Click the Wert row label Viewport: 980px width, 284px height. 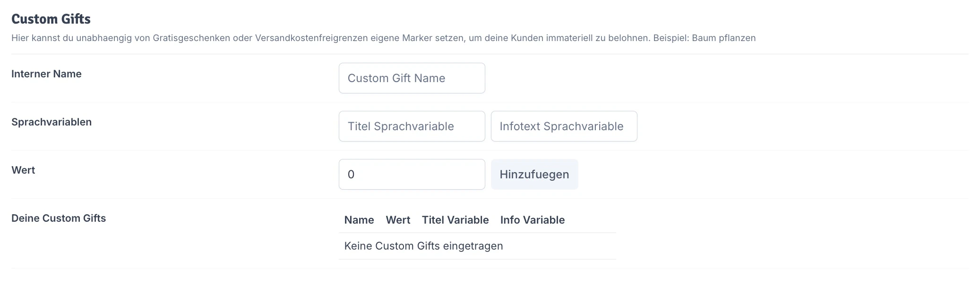coord(23,170)
